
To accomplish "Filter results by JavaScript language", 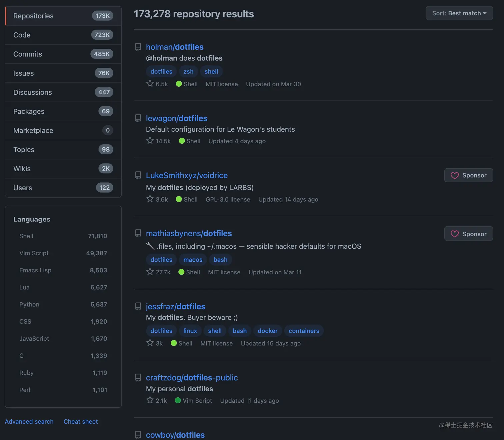I will (63, 339).
